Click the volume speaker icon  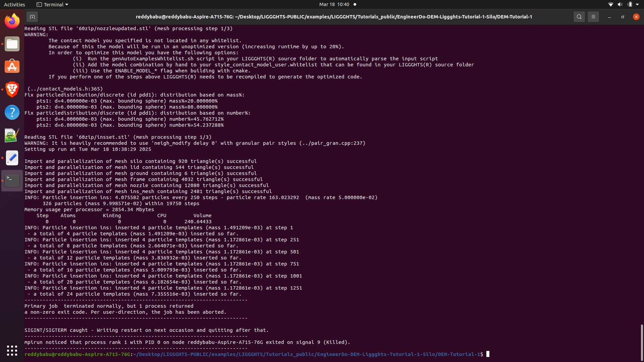[x=620, y=4]
